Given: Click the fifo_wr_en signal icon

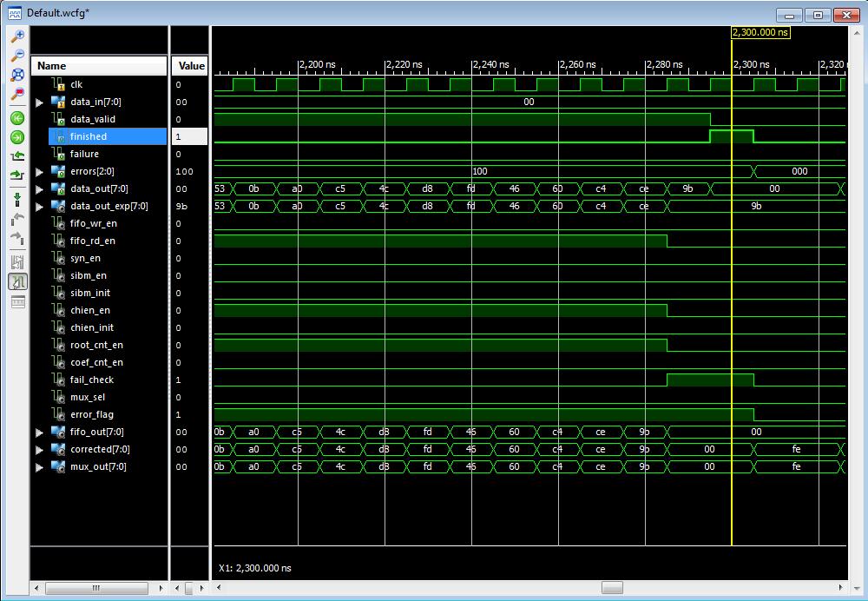Looking at the screenshot, I should 59,223.
